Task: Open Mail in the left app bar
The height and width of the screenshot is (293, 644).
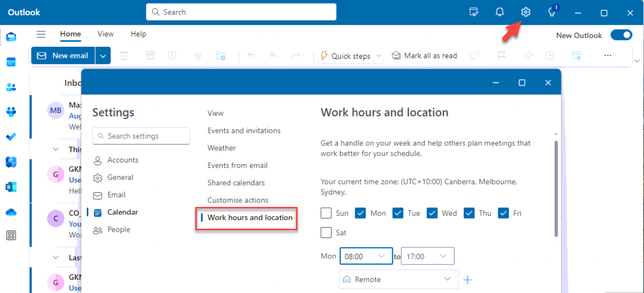Action: 11,37
